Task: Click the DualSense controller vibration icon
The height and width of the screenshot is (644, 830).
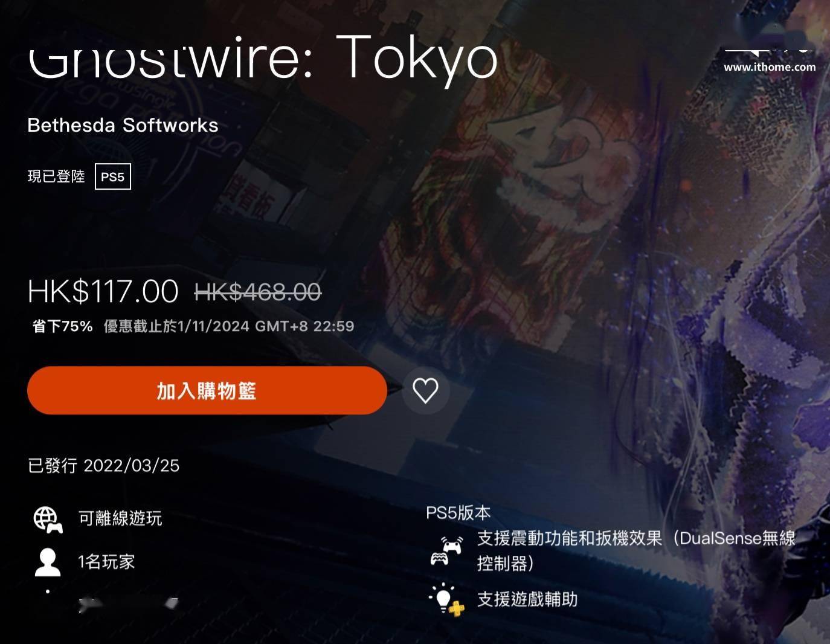Action: click(446, 550)
